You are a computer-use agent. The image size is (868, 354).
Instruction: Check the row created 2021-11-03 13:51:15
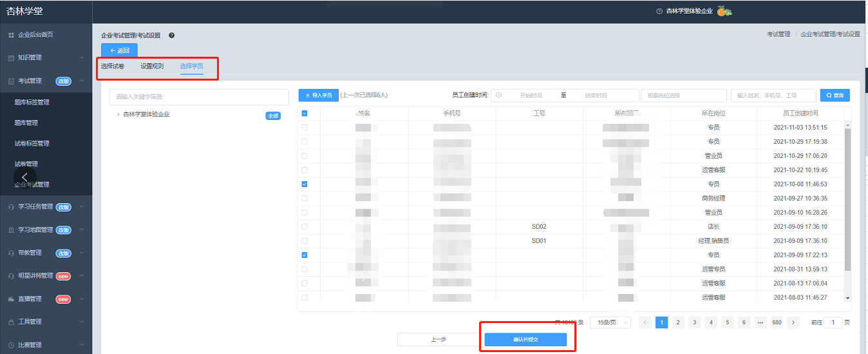305,128
